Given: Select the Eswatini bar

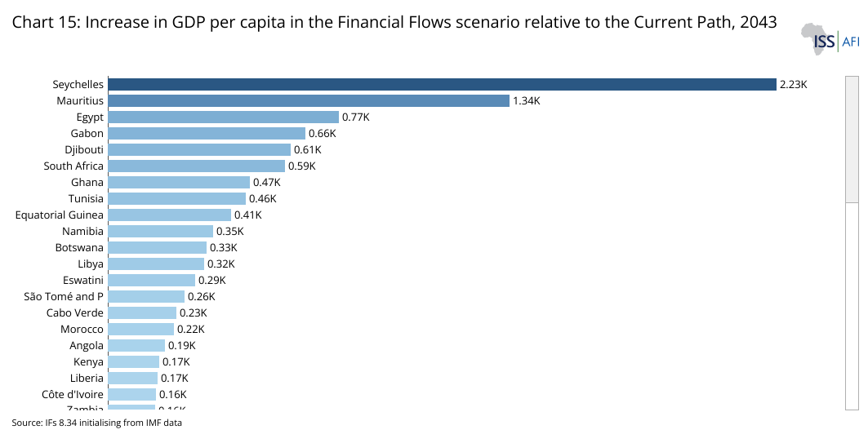Looking at the screenshot, I should click(151, 280).
